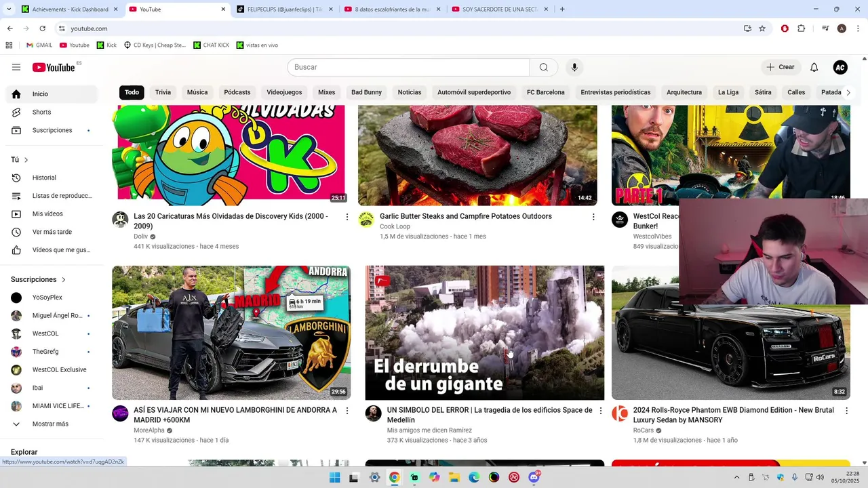Expand Mostrar más subscriptions list
The image size is (868, 488).
(x=52, y=424)
